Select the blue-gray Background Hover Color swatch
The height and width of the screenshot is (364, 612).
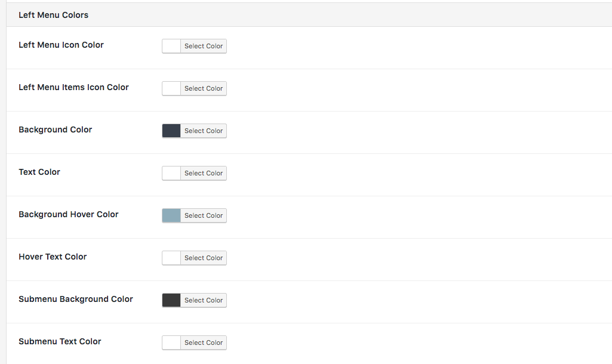(171, 215)
